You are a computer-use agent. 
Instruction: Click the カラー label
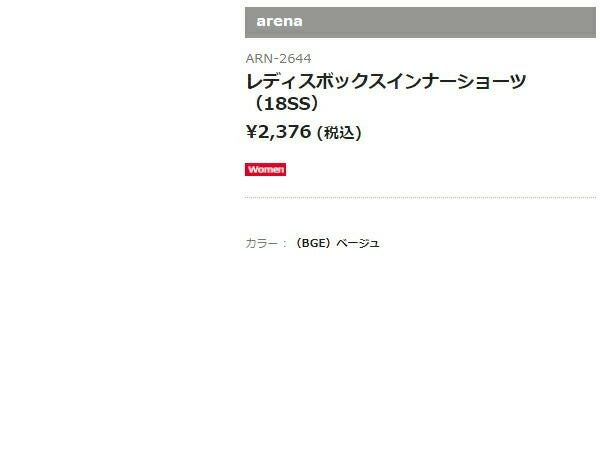pyautogui.click(x=262, y=243)
